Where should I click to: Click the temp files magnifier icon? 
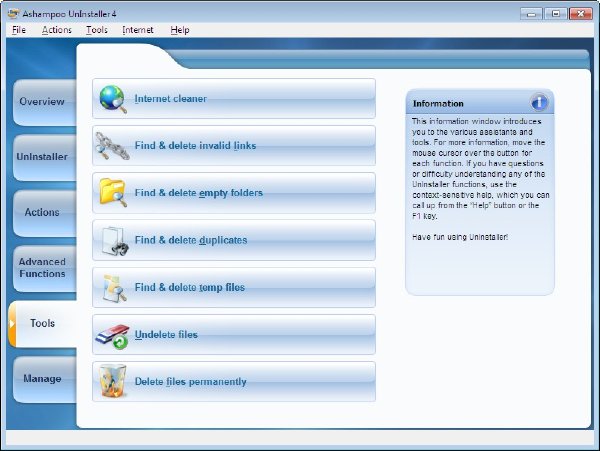(114, 288)
